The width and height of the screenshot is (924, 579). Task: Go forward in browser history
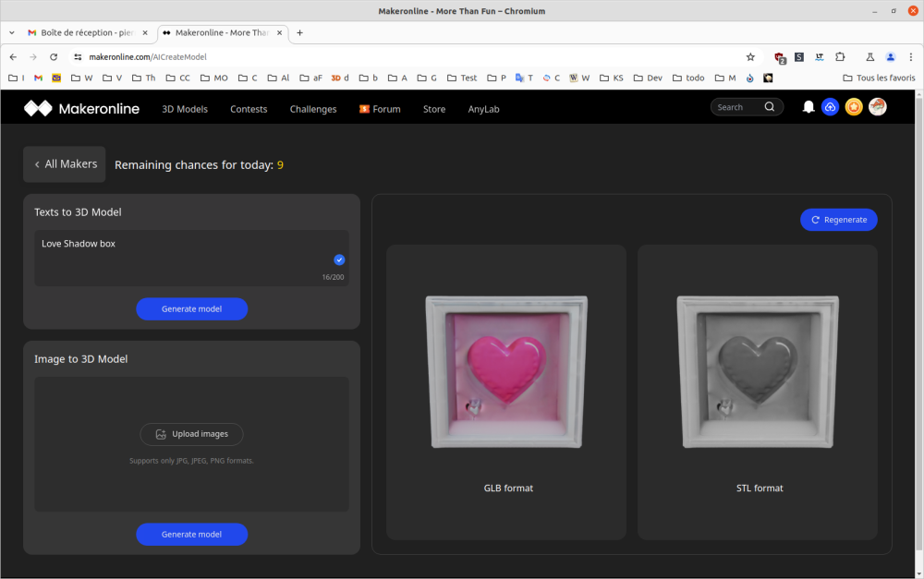33,57
